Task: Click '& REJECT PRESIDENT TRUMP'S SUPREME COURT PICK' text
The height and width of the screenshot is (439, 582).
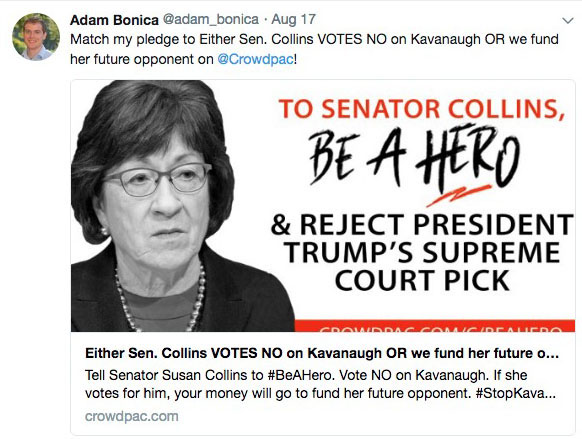Action: coord(422,253)
